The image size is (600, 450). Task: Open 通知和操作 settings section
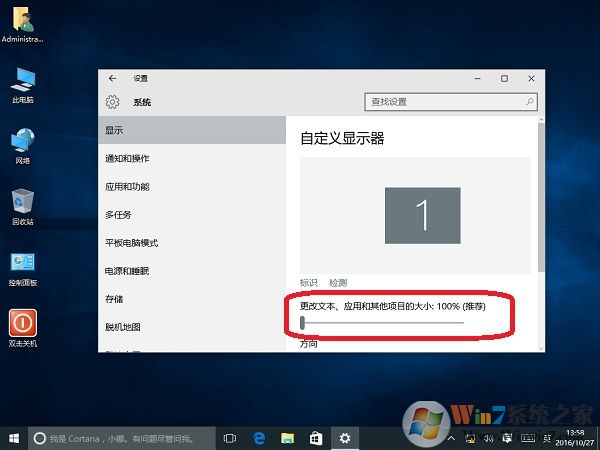192,158
